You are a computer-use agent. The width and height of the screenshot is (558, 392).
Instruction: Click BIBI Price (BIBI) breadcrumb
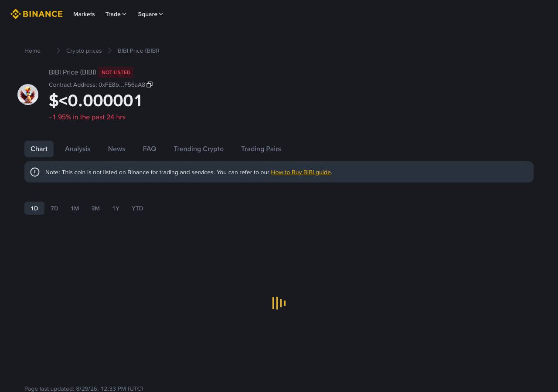tap(138, 51)
